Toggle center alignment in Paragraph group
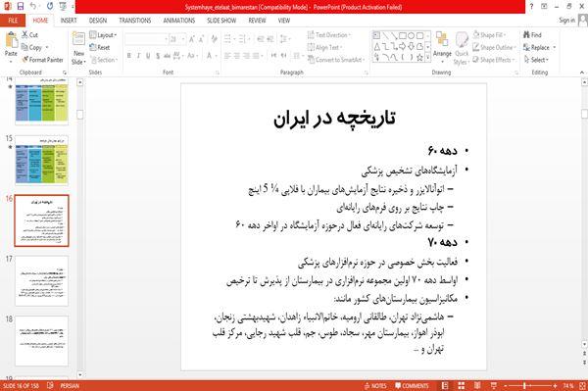588x391 pixels. [237, 56]
